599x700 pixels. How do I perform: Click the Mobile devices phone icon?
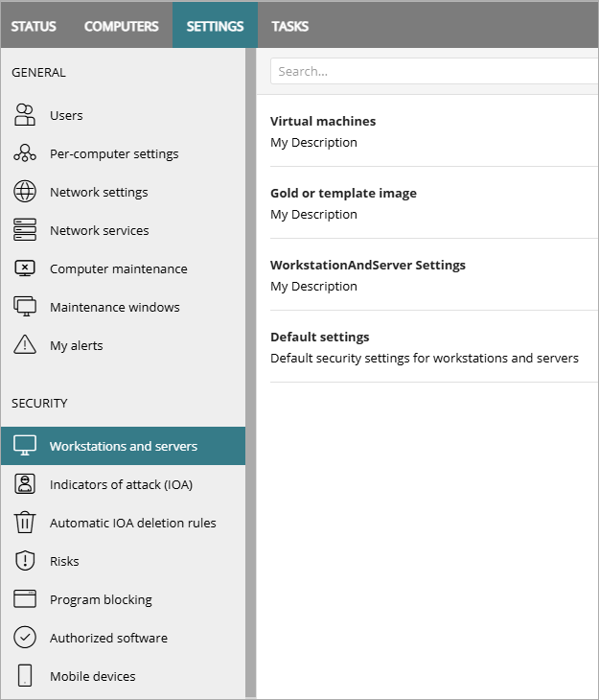pyautogui.click(x=25, y=675)
